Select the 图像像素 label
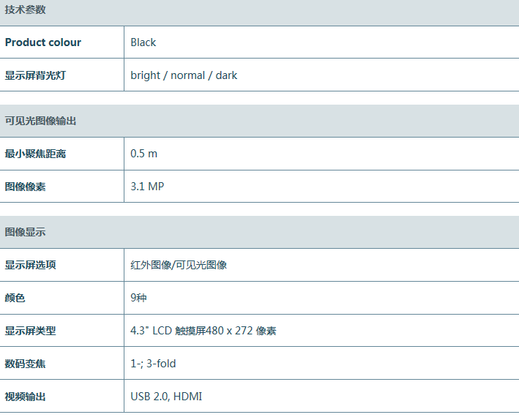 click(25, 187)
